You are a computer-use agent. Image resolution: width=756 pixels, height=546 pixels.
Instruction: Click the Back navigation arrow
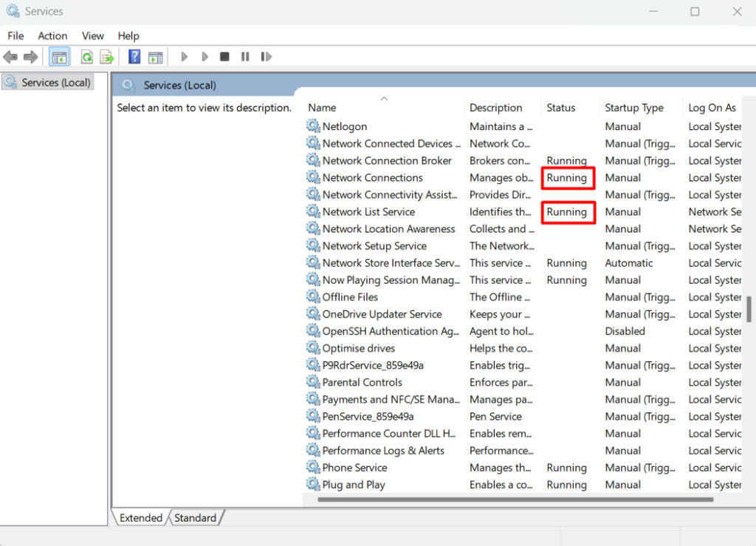point(10,56)
